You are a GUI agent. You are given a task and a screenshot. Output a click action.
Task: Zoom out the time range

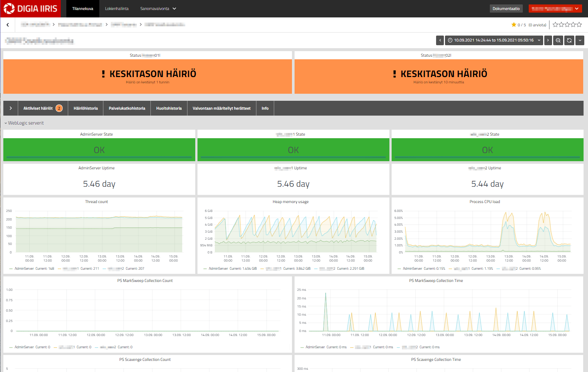558,40
